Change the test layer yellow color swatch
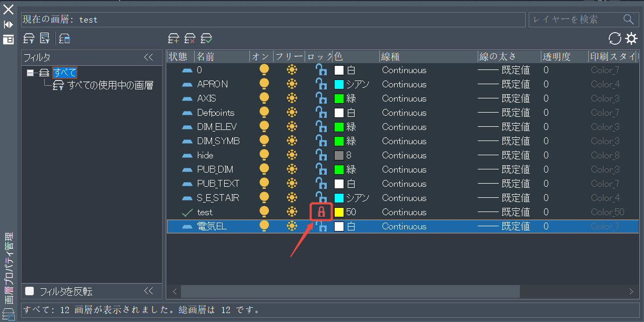 (x=339, y=212)
